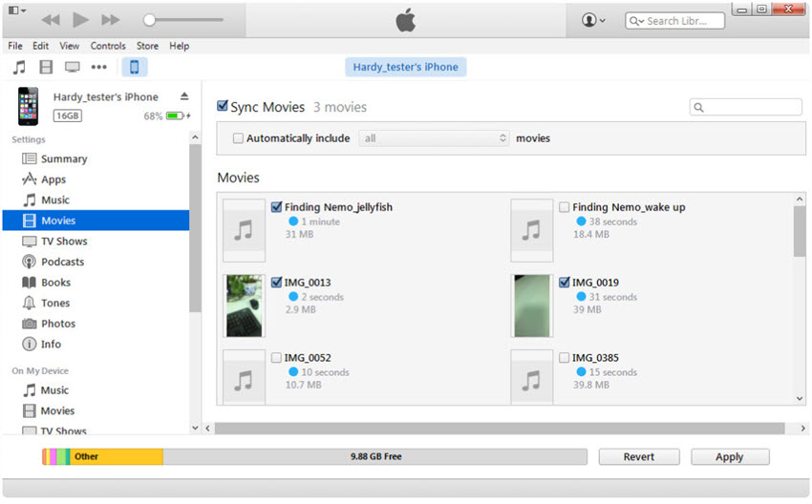The height and width of the screenshot is (504, 812).
Task: Show more library types via ellipsis
Action: click(x=99, y=67)
